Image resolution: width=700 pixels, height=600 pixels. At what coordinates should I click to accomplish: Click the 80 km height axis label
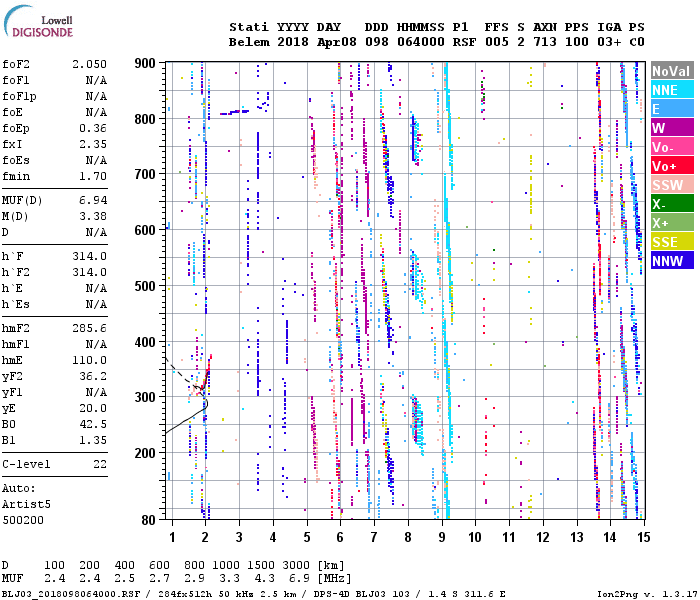pyautogui.click(x=149, y=520)
